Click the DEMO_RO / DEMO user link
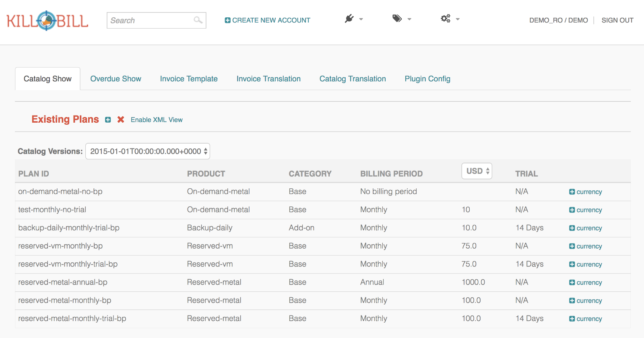 pos(558,20)
